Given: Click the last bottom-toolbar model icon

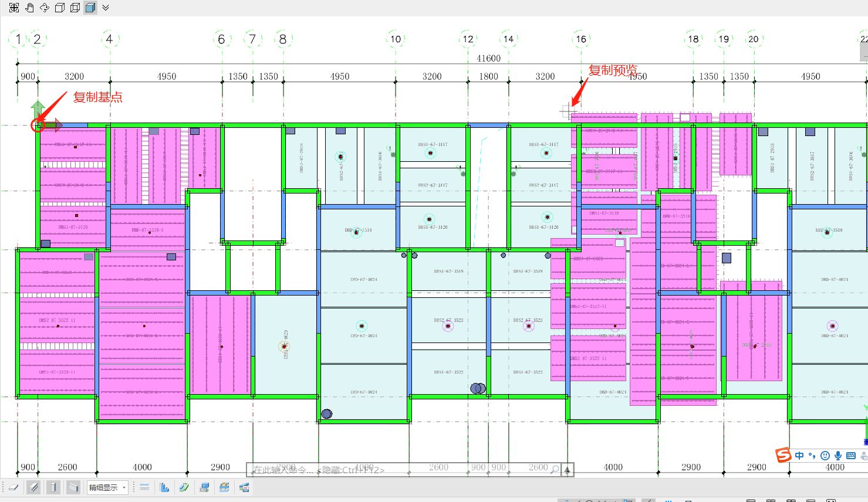Looking at the screenshot, I should [244, 487].
